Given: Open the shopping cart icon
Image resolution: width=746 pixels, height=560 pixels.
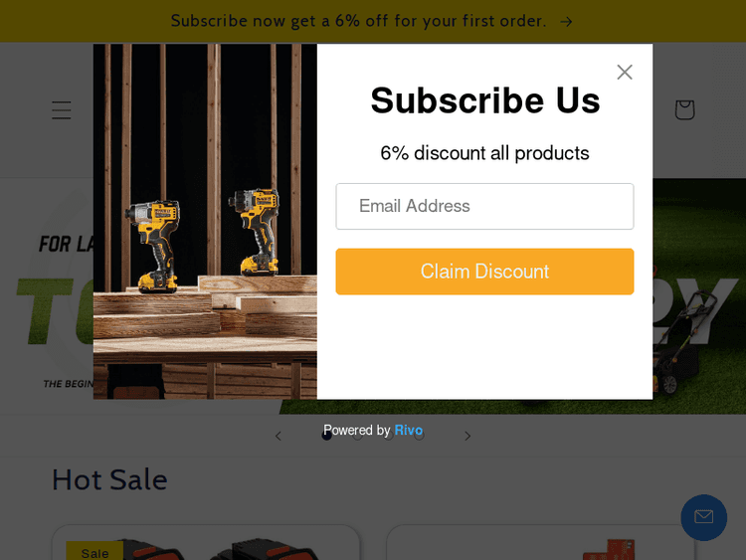Looking at the screenshot, I should pyautogui.click(x=684, y=109).
